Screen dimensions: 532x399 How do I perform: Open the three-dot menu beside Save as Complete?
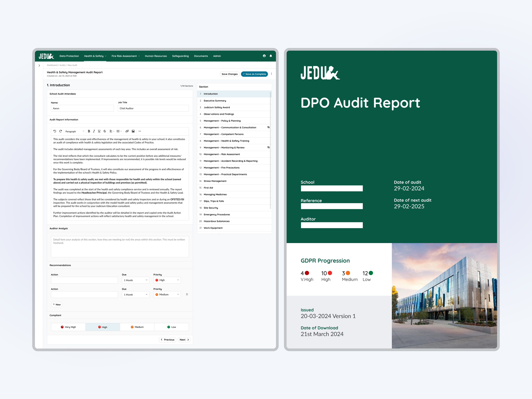click(271, 74)
